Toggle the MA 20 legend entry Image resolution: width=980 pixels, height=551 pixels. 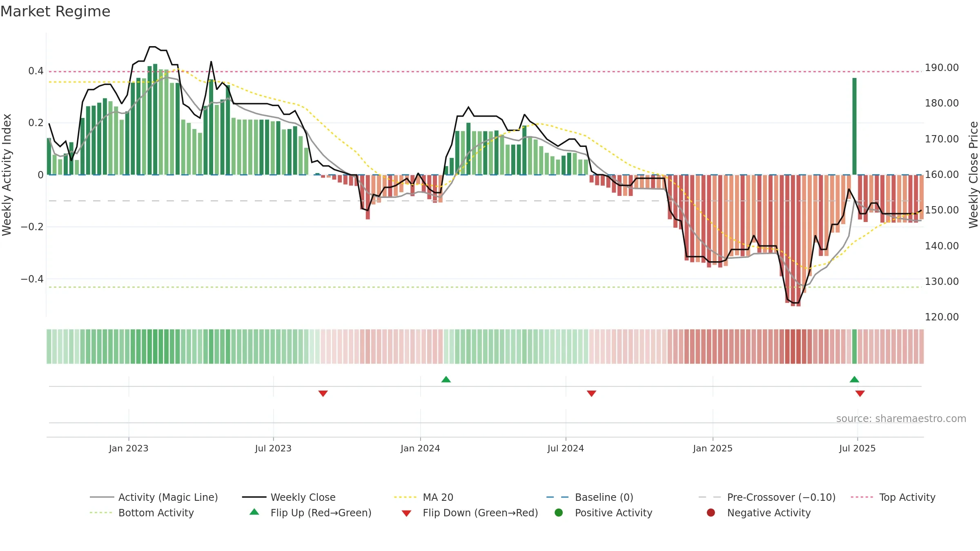[423, 497]
